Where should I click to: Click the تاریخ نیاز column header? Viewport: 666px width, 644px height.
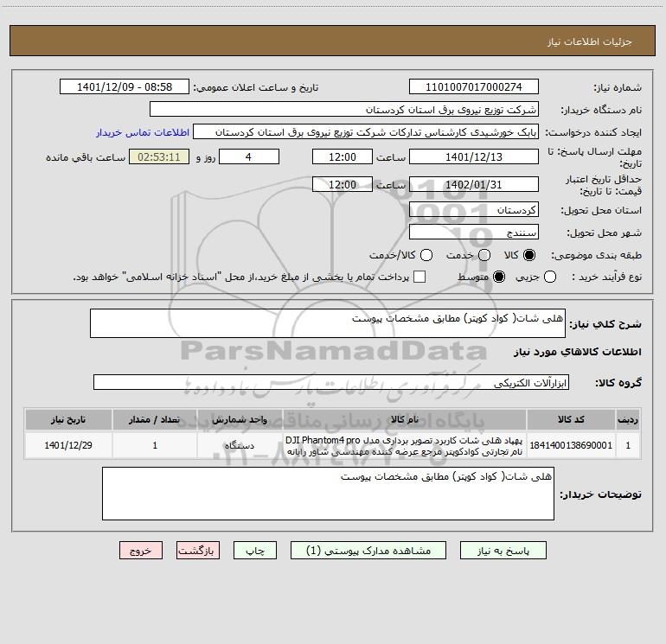pos(68,419)
